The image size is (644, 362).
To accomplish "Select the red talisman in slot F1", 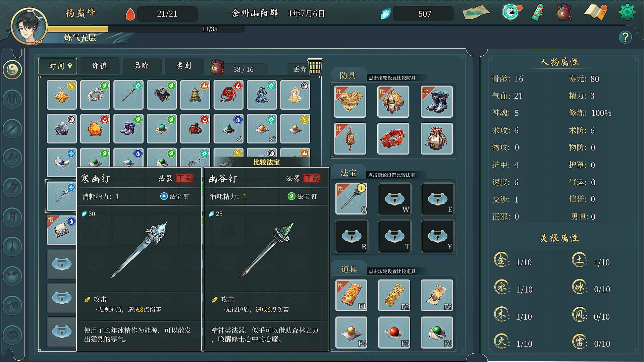I will click(x=351, y=295).
